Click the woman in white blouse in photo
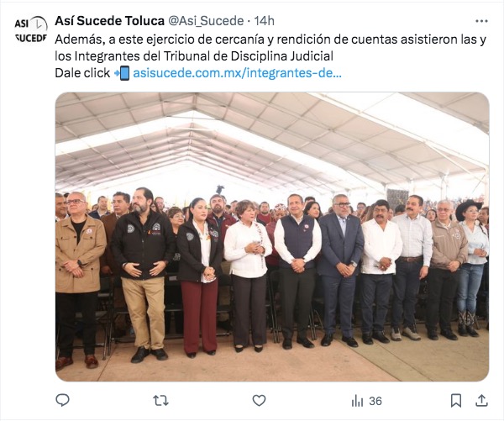 pyautogui.click(x=248, y=275)
